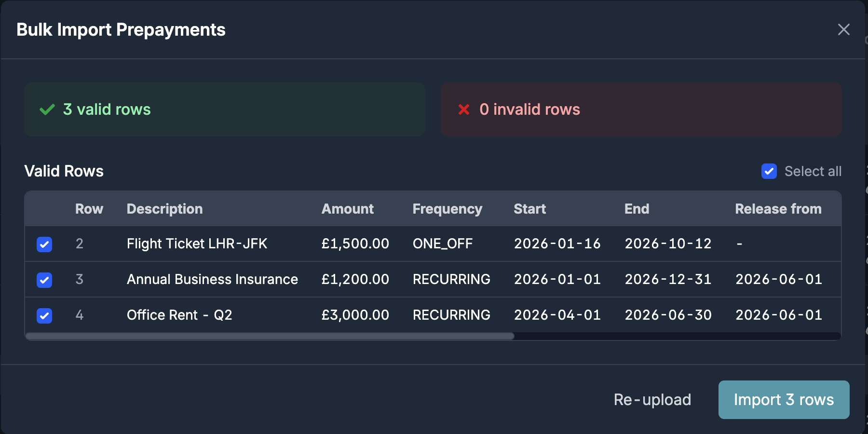Click the Amount column header
The width and height of the screenshot is (868, 434).
point(347,209)
